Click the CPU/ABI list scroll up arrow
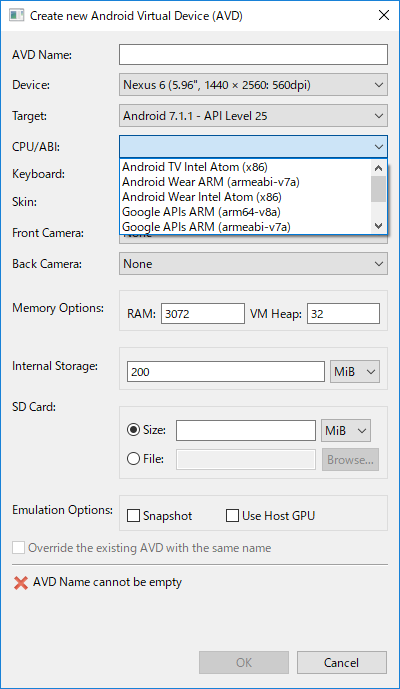This screenshot has width=400, height=689. tap(378, 167)
